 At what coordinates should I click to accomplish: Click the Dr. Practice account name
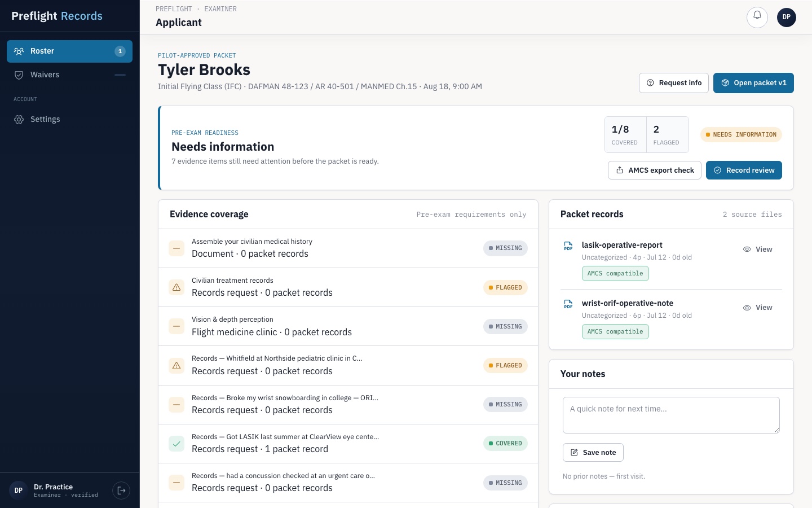click(53, 487)
